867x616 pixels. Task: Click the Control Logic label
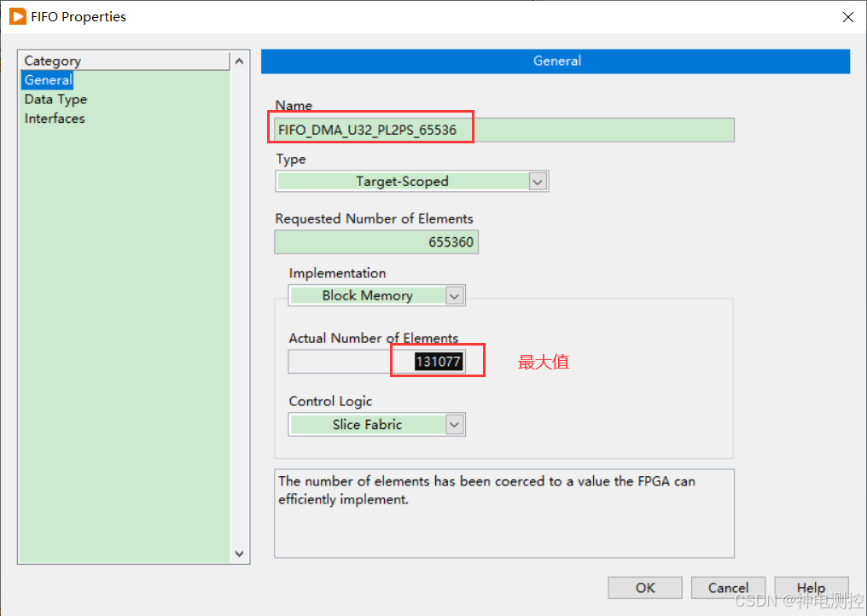coord(330,401)
